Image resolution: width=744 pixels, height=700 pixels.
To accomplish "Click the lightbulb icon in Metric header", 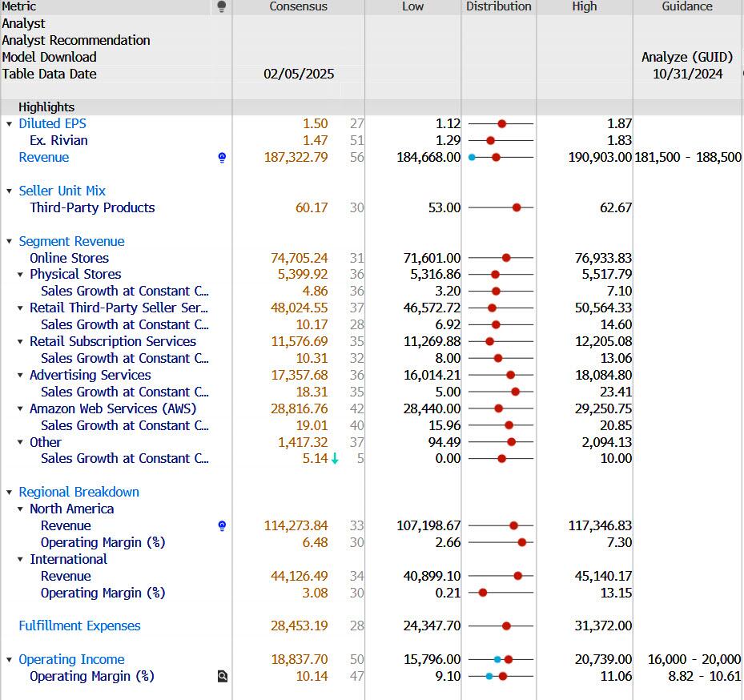I will 222,6.
